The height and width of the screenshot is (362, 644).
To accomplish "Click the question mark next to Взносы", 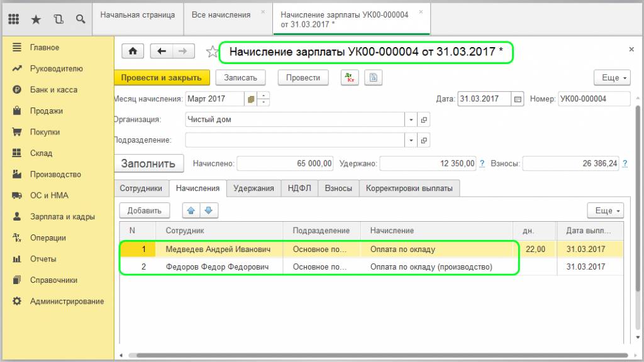I will 625,163.
